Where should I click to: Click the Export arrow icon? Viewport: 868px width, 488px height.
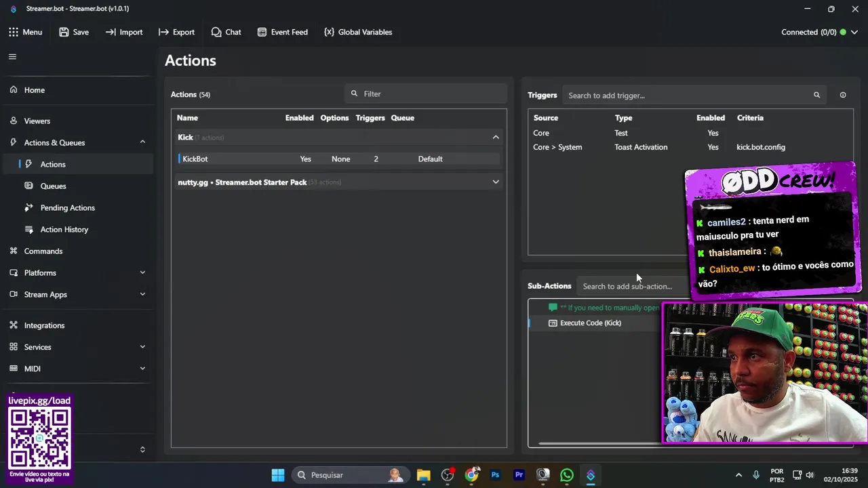163,32
